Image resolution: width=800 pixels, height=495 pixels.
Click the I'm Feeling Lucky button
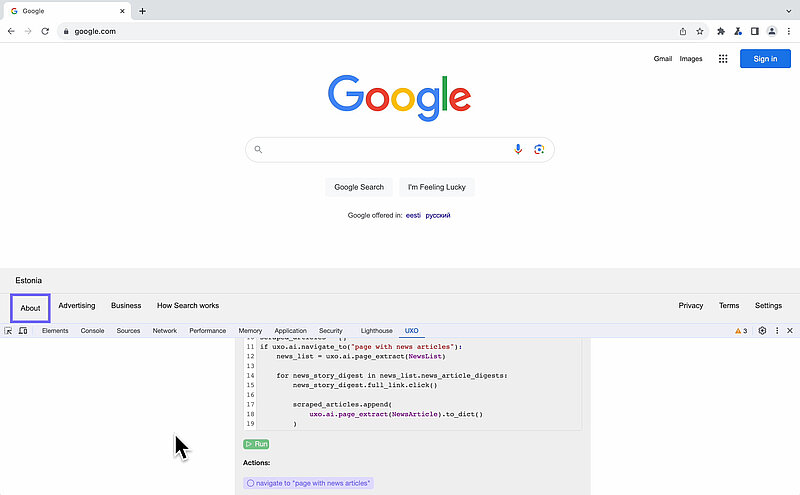(x=436, y=187)
